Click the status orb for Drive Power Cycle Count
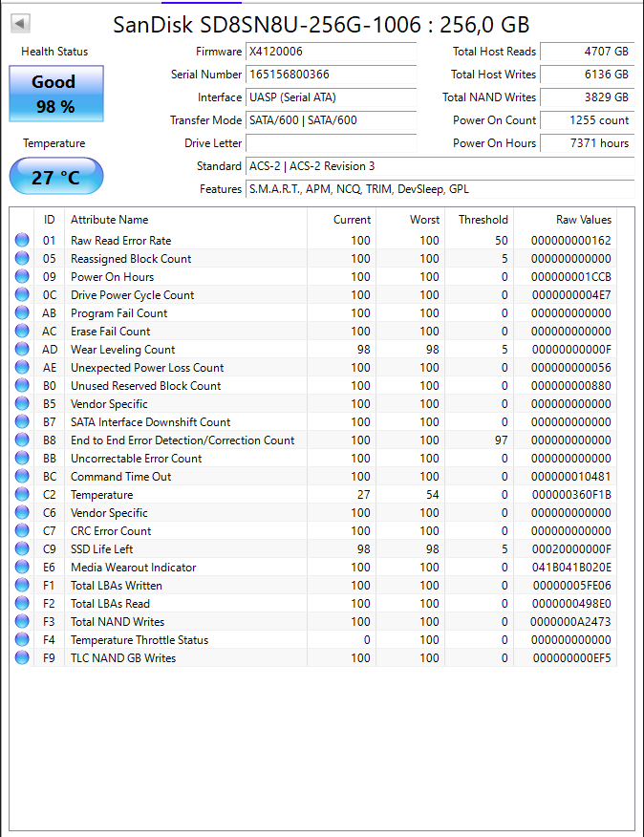644x837 pixels. point(22,294)
